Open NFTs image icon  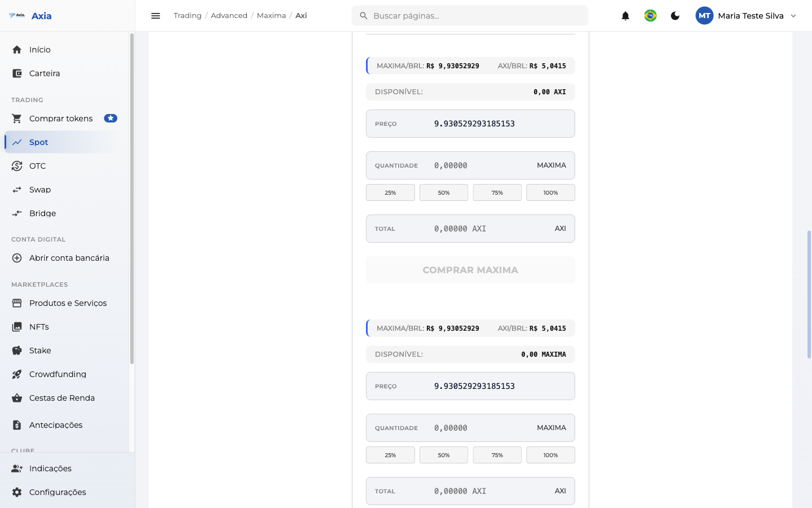(17, 327)
